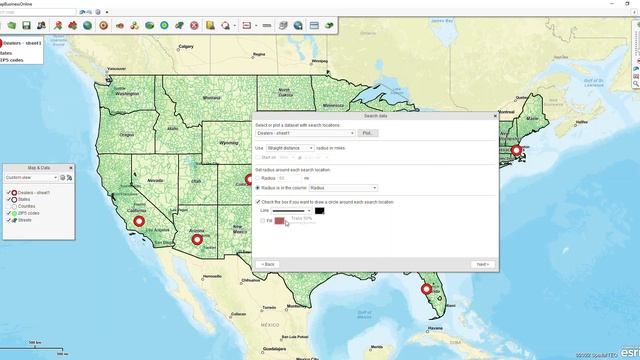The width and height of the screenshot is (640, 360).
Task: Click the green polygon draw tool icon
Action: tap(179, 25)
